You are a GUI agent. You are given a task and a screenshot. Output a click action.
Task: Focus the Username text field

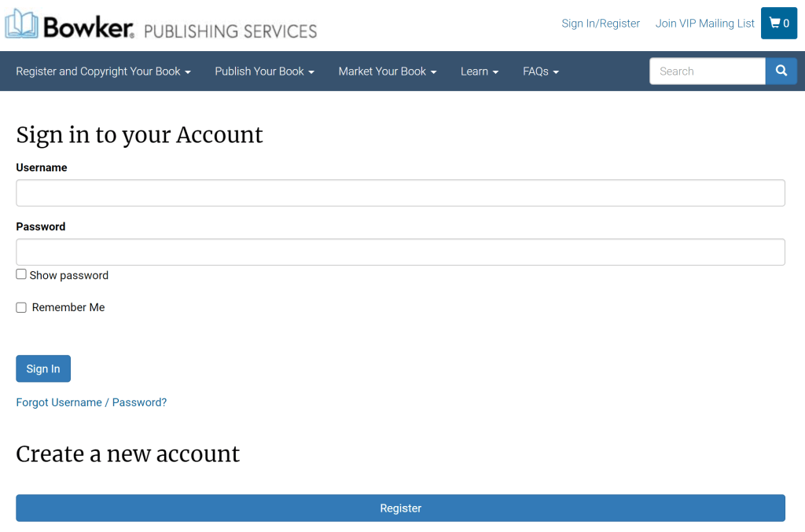point(400,193)
